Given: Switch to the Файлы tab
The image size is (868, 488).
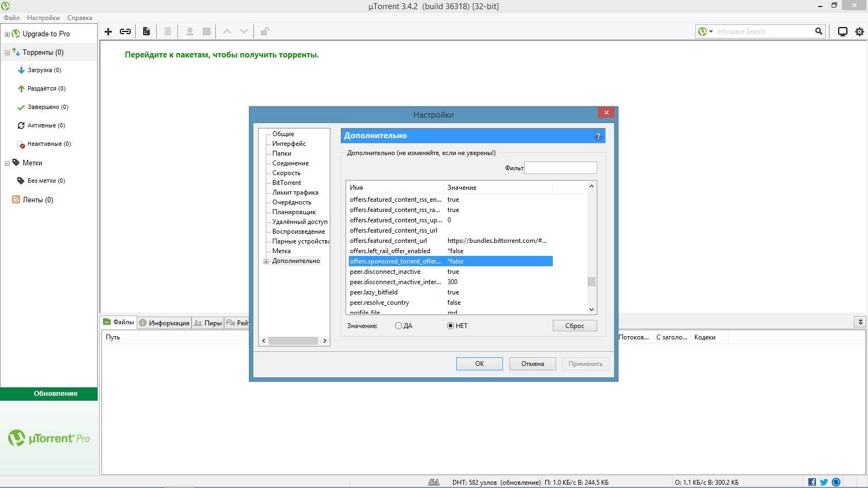Looking at the screenshot, I should click(x=119, y=322).
